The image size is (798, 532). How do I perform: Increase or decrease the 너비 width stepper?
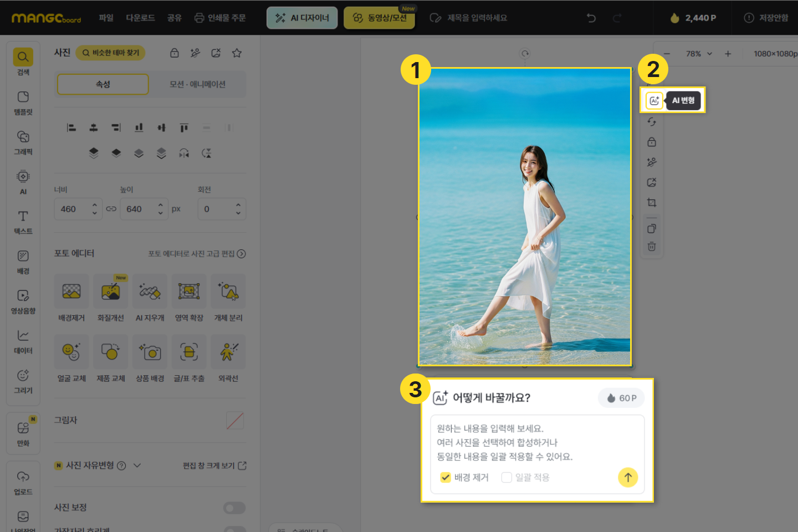tap(95, 209)
